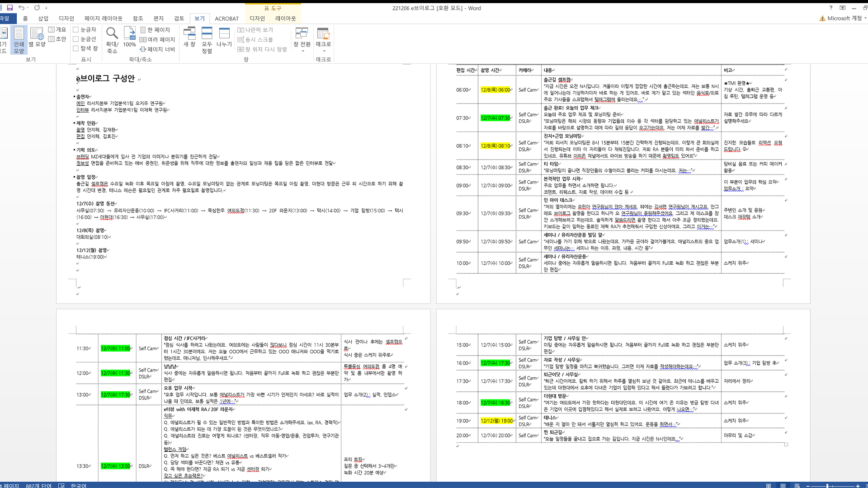Click Arrange All (모두 정렬) windows
Viewport: 868px width, 488px height.
pyautogui.click(x=207, y=39)
